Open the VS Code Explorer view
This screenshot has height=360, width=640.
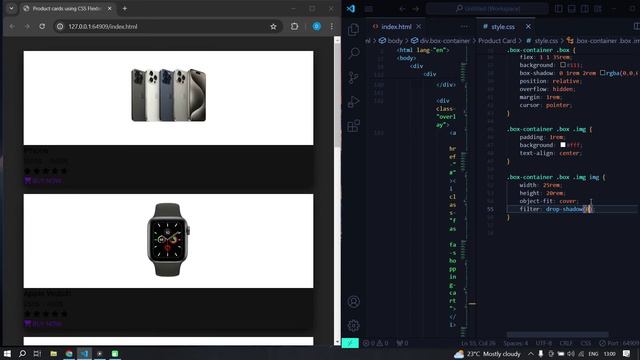pyautogui.click(x=353, y=29)
